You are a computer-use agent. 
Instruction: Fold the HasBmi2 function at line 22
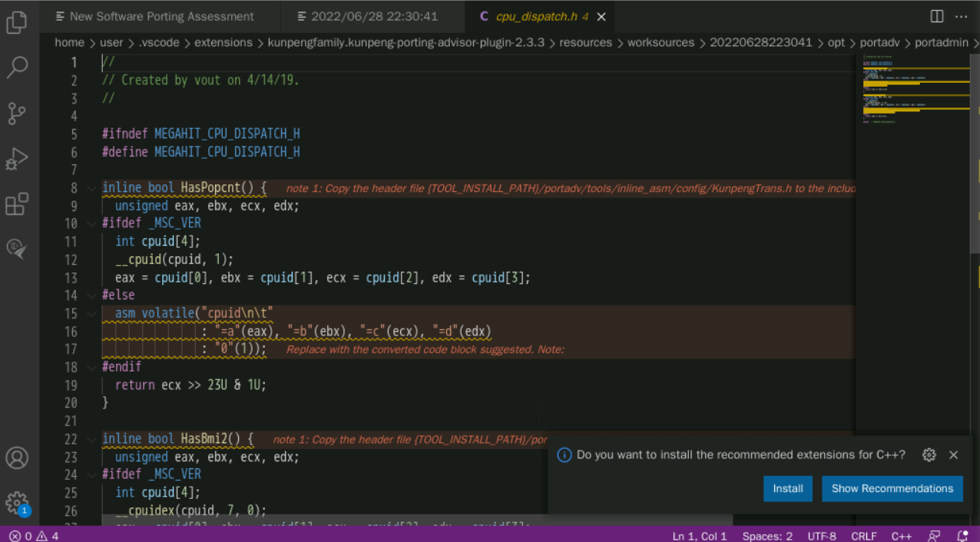[x=91, y=439]
